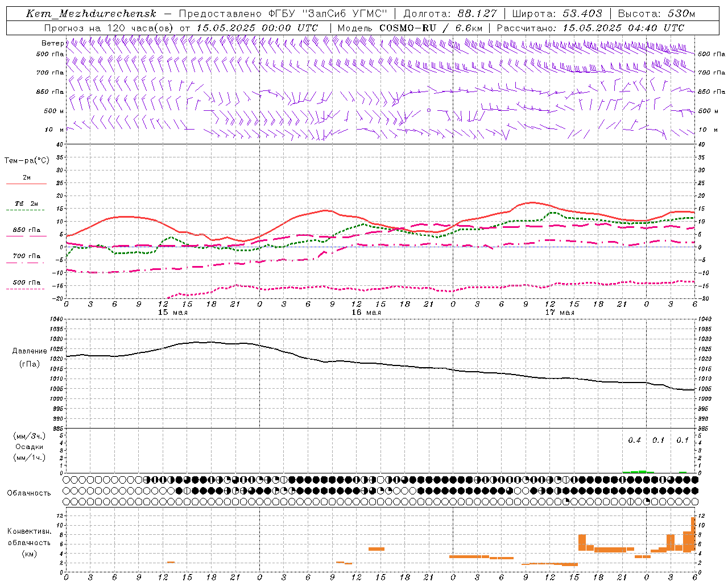Click the 'Облачность' cloud cover label
Viewport: 728px width, 582px height.
point(29,493)
